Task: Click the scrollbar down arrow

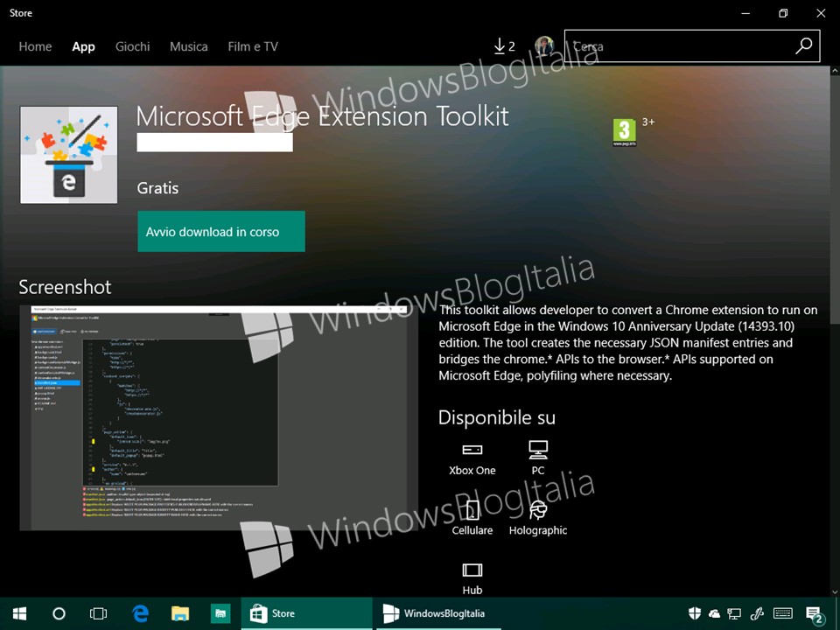Action: pos(835,592)
